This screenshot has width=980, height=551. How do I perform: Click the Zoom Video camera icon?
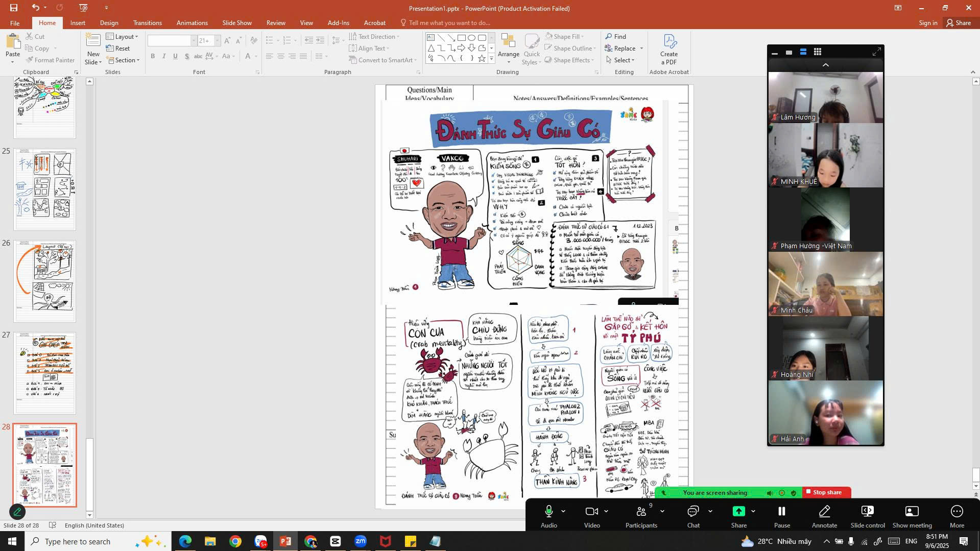[592, 511]
